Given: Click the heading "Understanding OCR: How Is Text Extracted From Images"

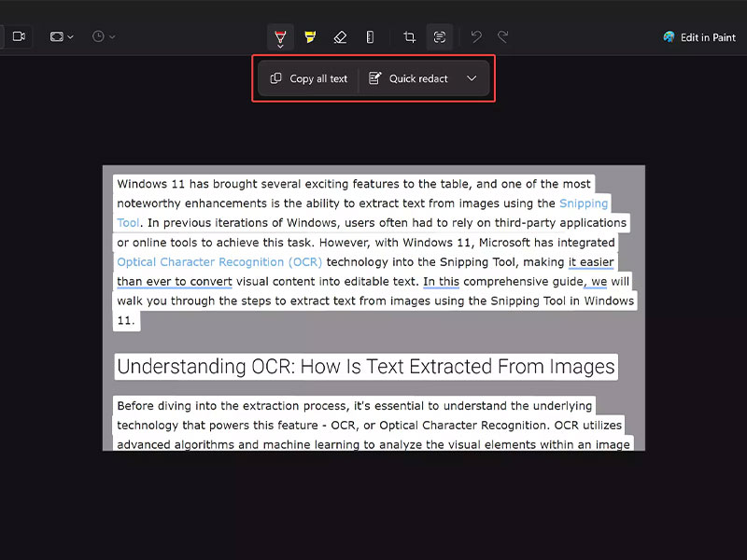Looking at the screenshot, I should click(366, 367).
